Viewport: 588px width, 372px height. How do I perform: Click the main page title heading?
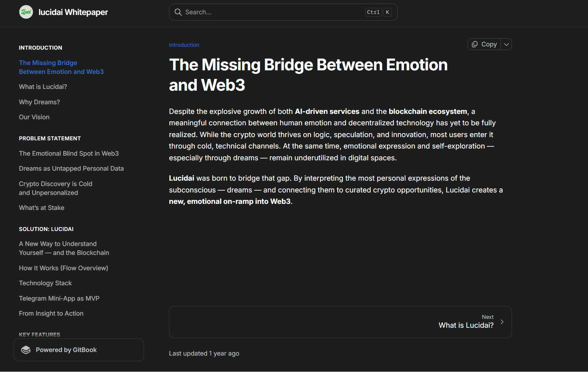(x=308, y=75)
